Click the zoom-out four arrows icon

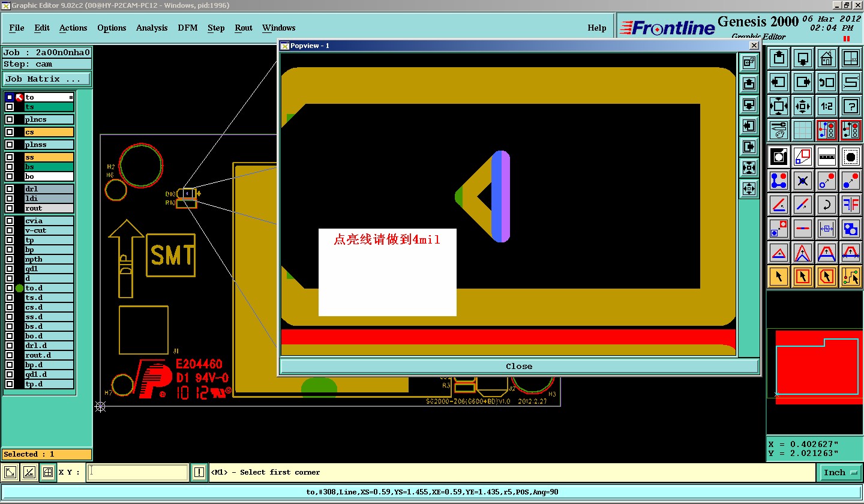(779, 106)
